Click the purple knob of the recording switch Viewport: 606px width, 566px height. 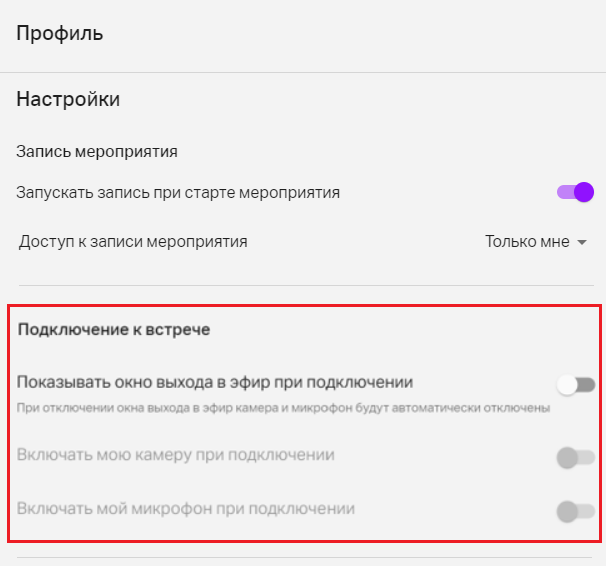584,192
